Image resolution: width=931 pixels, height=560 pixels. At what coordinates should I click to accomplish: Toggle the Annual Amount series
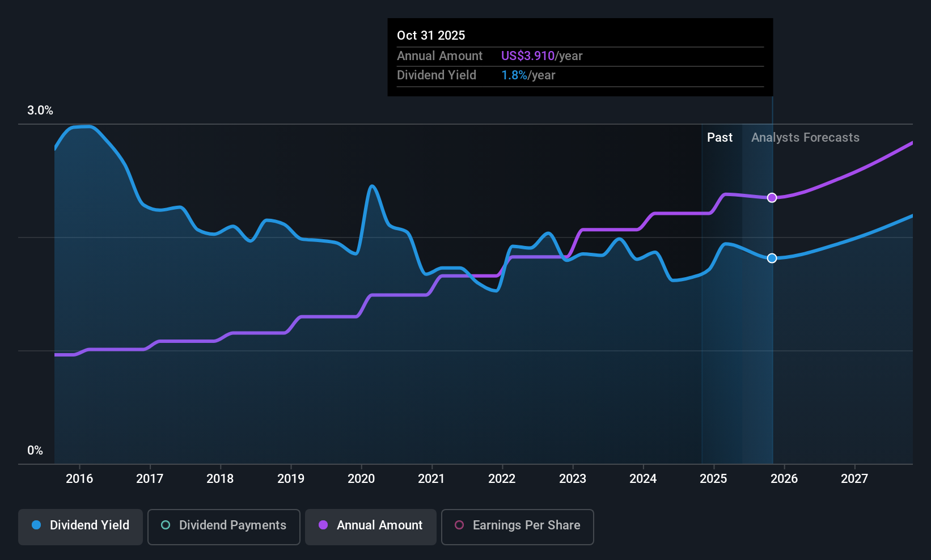371,527
